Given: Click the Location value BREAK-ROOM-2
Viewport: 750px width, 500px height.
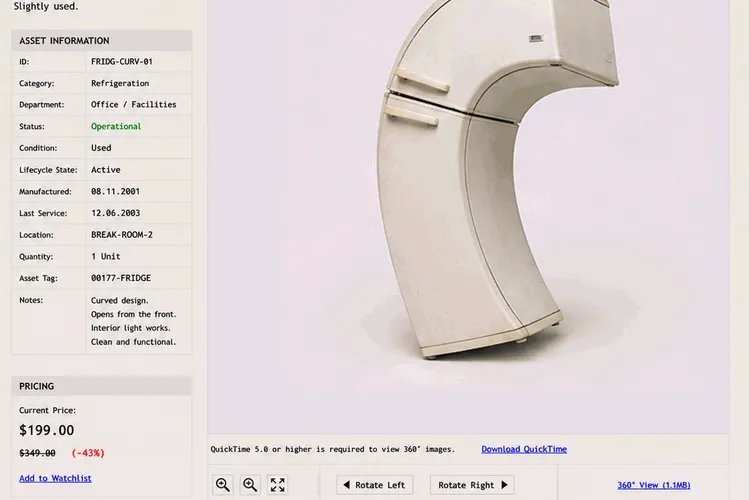Looking at the screenshot, I should tap(121, 235).
